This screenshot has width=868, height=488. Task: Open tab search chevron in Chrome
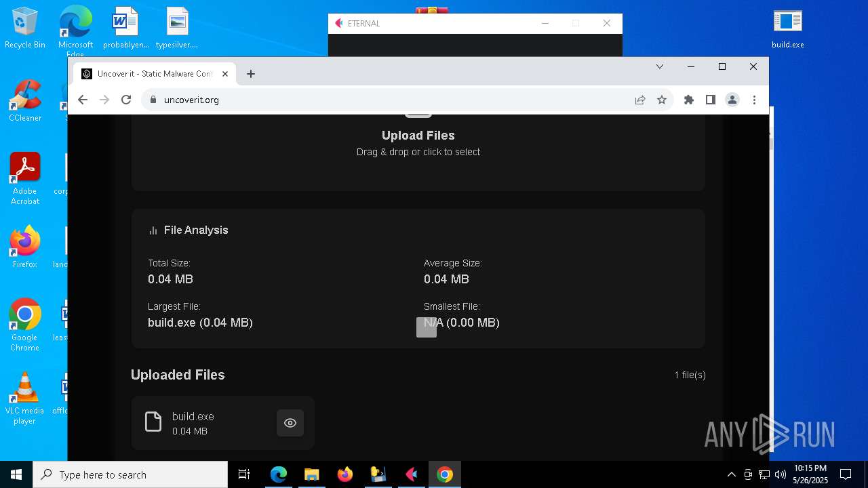(660, 66)
